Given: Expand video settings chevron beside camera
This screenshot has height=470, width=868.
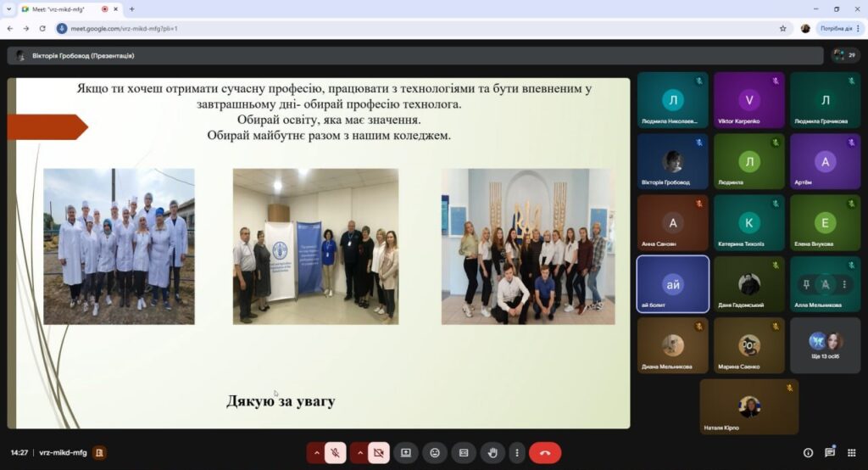Looking at the screenshot, I should [x=359, y=453].
